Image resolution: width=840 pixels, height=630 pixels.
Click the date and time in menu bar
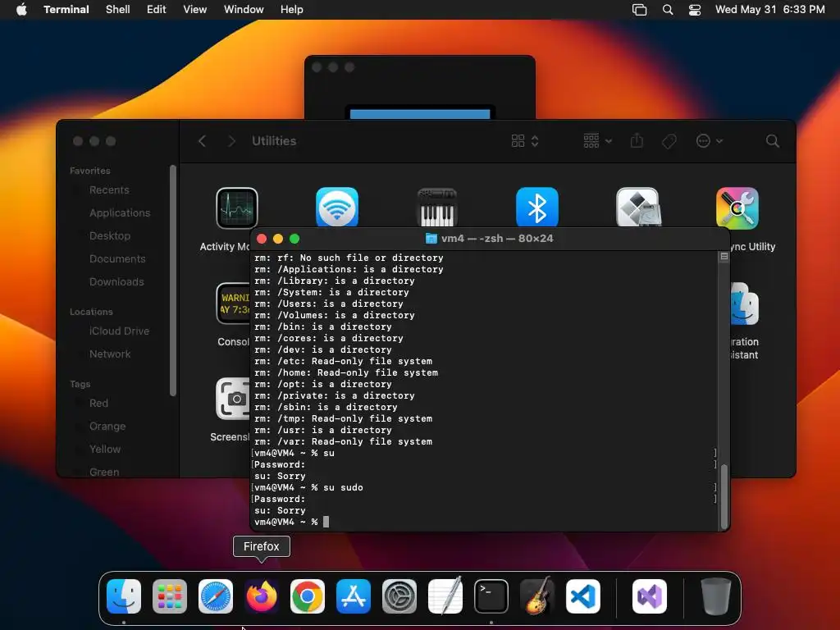tap(769, 10)
